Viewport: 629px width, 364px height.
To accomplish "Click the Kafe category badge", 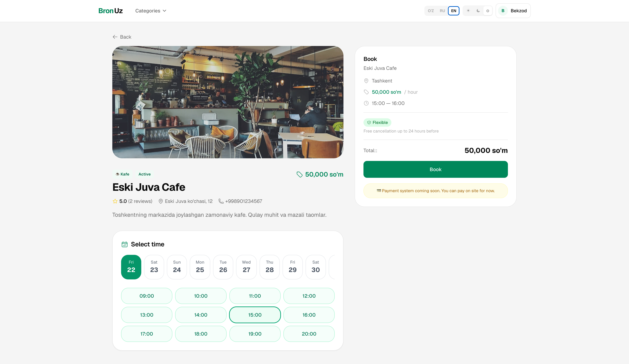I will tap(122, 174).
